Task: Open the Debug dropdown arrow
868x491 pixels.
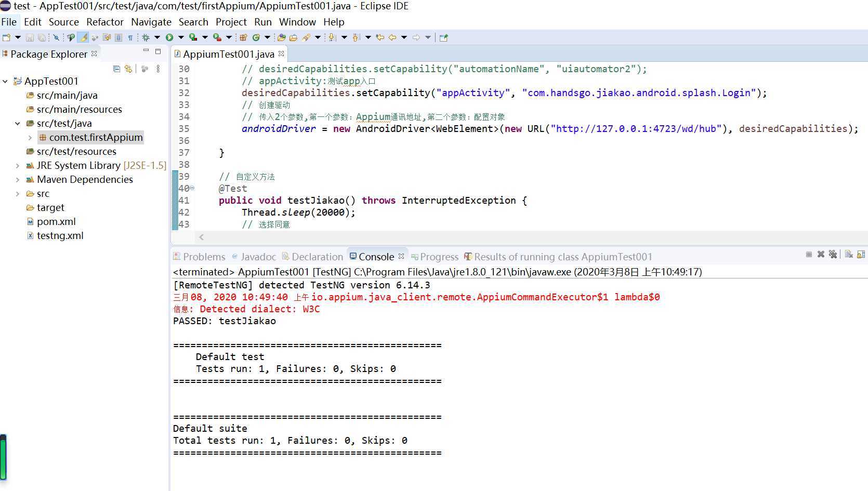Action: point(157,37)
